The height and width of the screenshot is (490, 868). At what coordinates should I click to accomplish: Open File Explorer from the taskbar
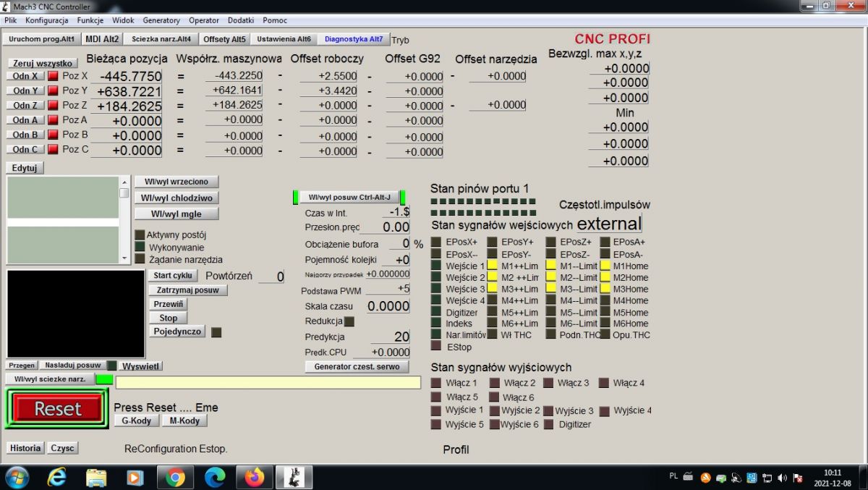point(96,478)
